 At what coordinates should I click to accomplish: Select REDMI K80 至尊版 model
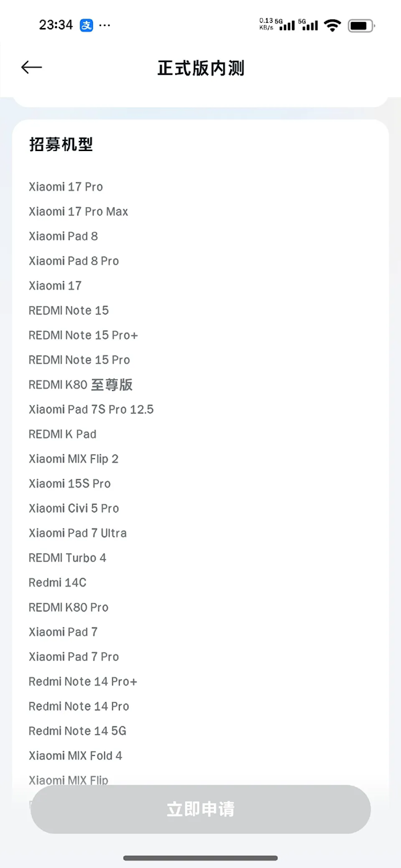coord(80,384)
